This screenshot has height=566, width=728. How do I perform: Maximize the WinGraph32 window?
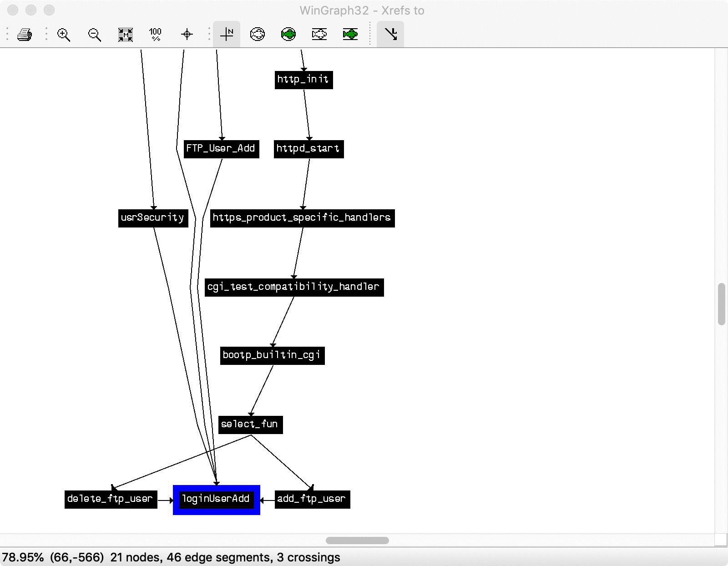[x=49, y=10]
